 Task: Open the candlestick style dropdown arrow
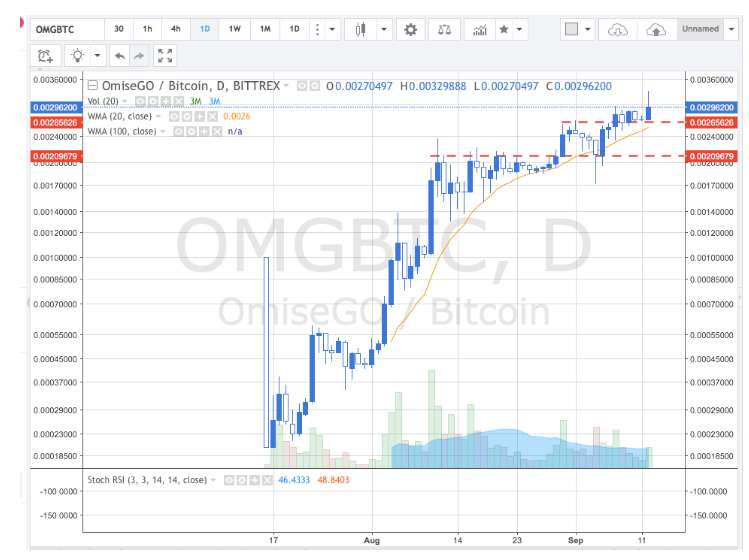[x=386, y=29]
